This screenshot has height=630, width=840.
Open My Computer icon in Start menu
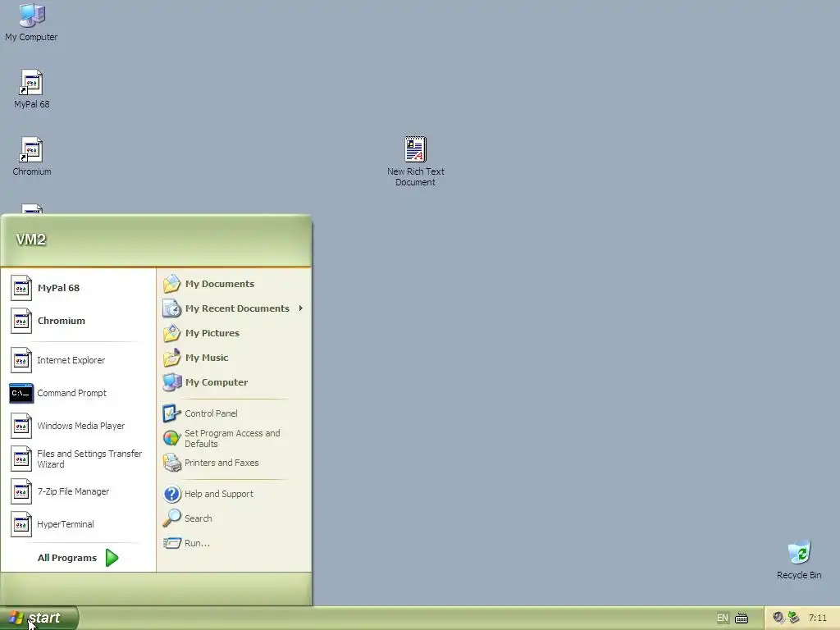pos(172,382)
